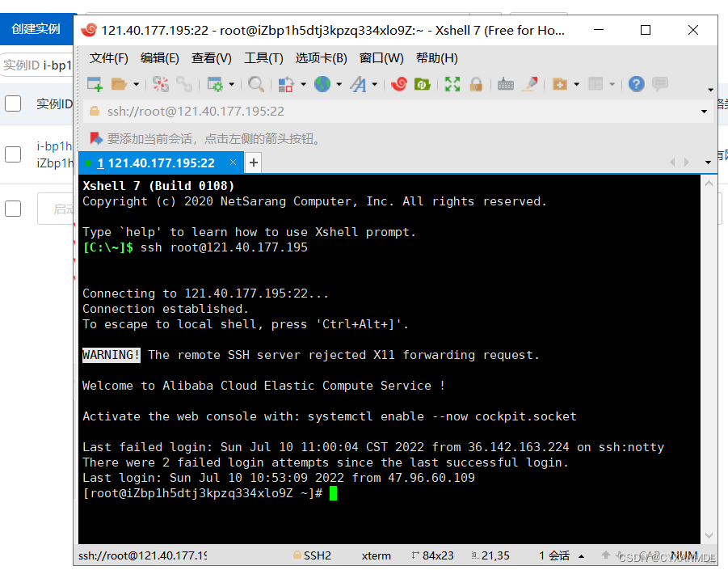The height and width of the screenshot is (570, 728).
Task: Open the font settings icon
Action: [x=358, y=85]
